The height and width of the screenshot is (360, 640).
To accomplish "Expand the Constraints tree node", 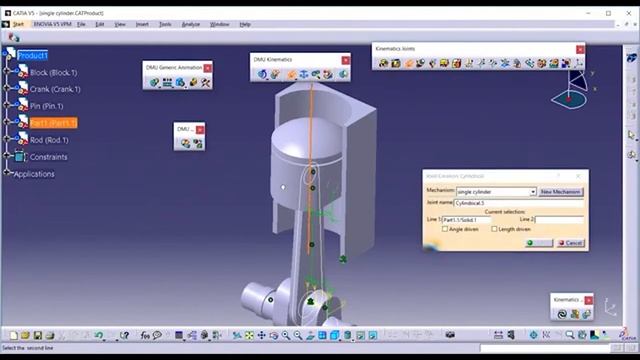I will tap(7, 155).
